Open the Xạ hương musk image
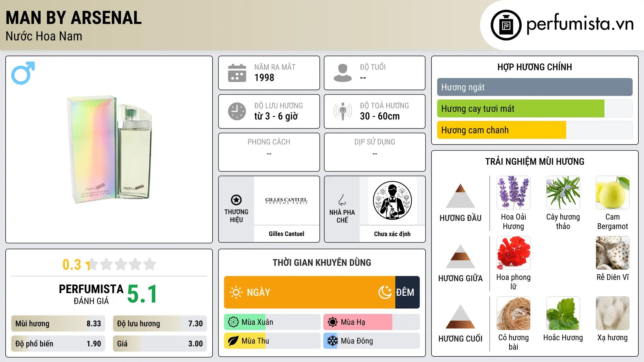The width and height of the screenshot is (644, 362). [x=613, y=313]
